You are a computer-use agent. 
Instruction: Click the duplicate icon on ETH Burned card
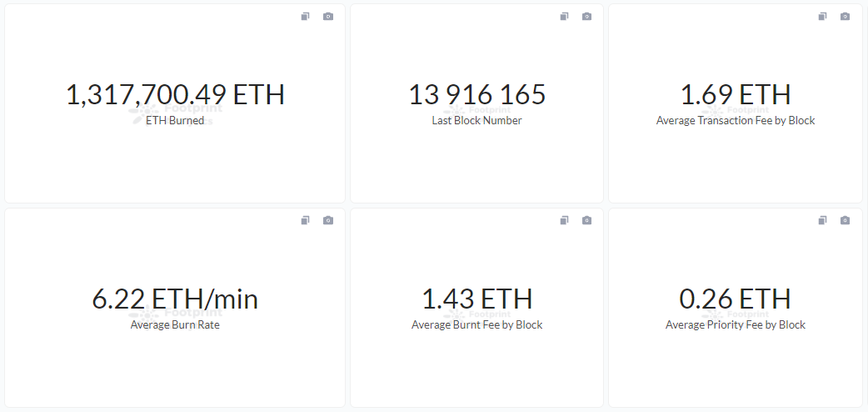[x=305, y=17]
